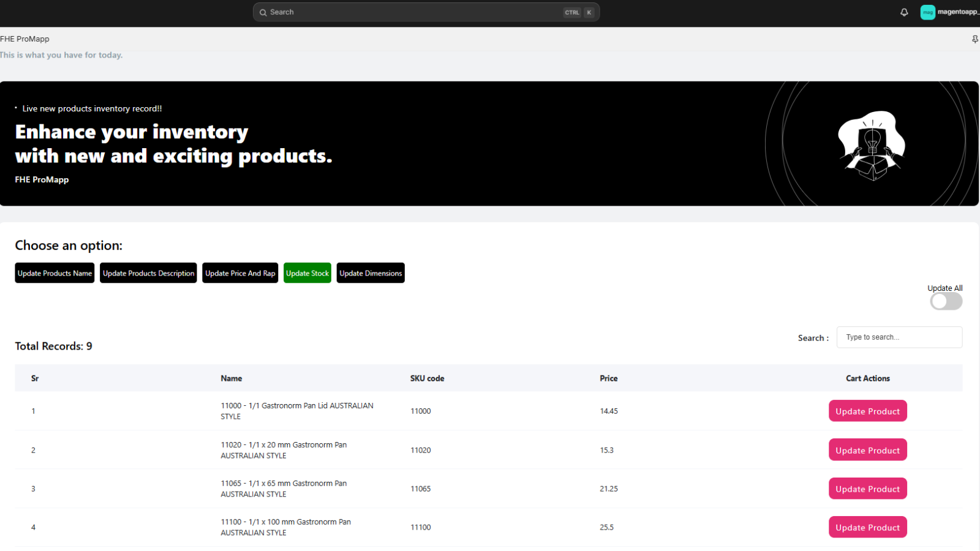Click the Sr column header
Image resolution: width=980 pixels, height=551 pixels.
click(x=35, y=378)
